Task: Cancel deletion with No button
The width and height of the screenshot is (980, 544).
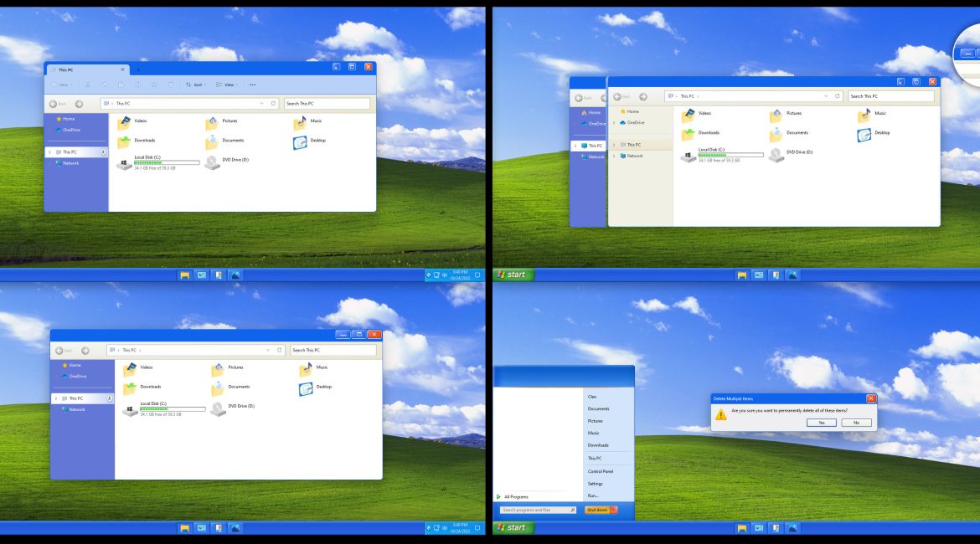Action: [x=856, y=423]
